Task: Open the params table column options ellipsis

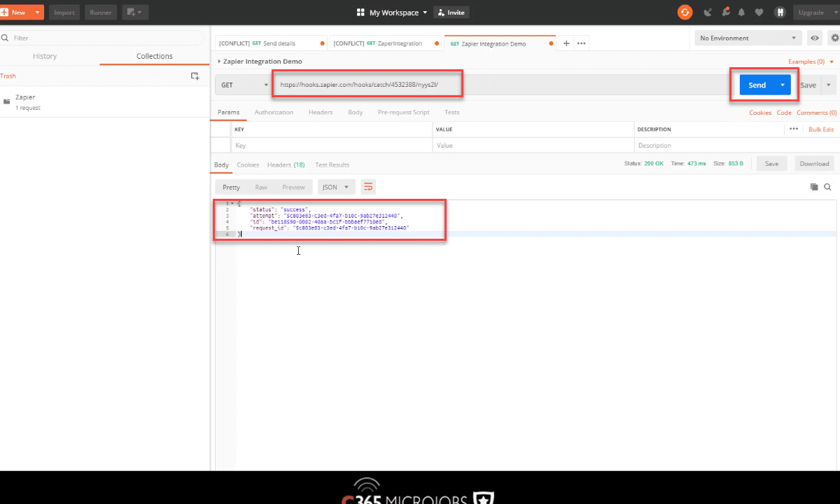Action: click(794, 129)
